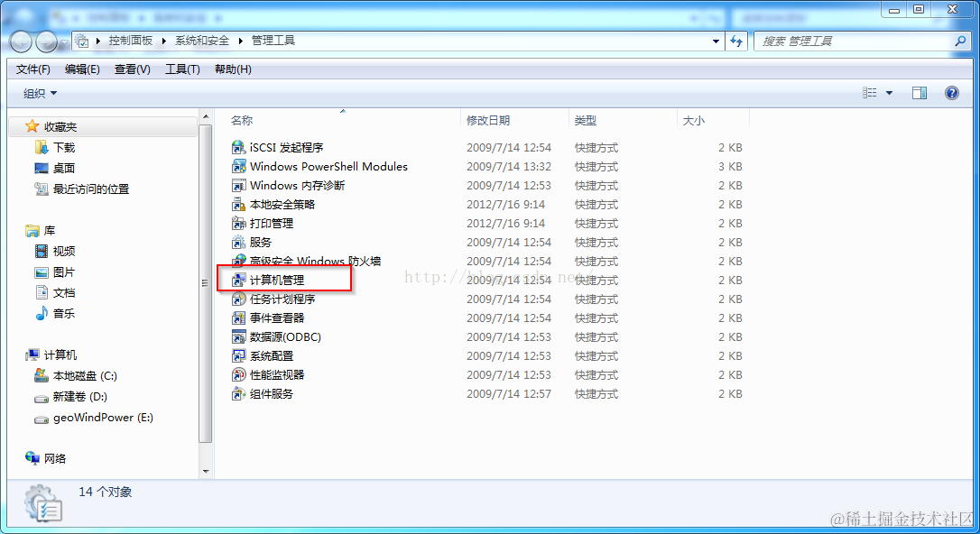980x534 pixels.
Task: Select the 任务计划程序 clock icon
Action: (238, 299)
